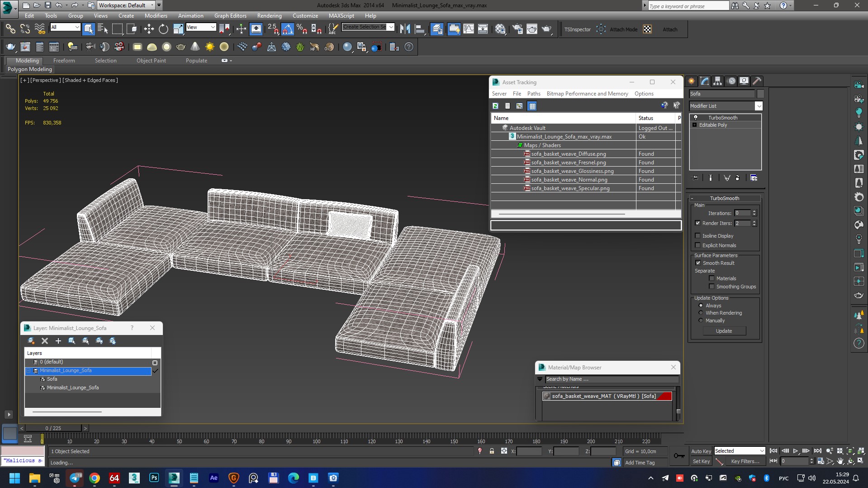Collapse the Minimalist_Lounge_Sofa layer tree
Viewport: 868px width, 488px height.
[28, 371]
